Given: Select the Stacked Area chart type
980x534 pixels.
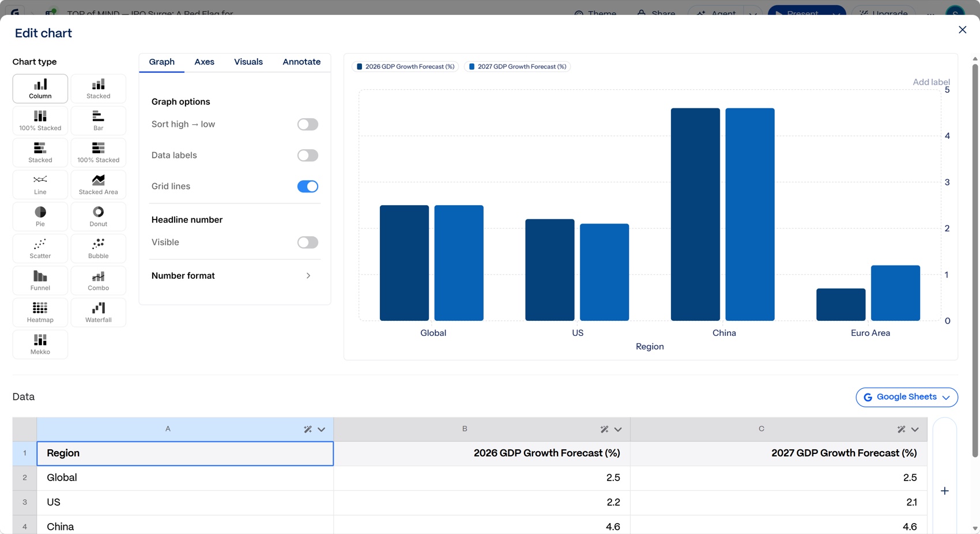Looking at the screenshot, I should coord(99,184).
